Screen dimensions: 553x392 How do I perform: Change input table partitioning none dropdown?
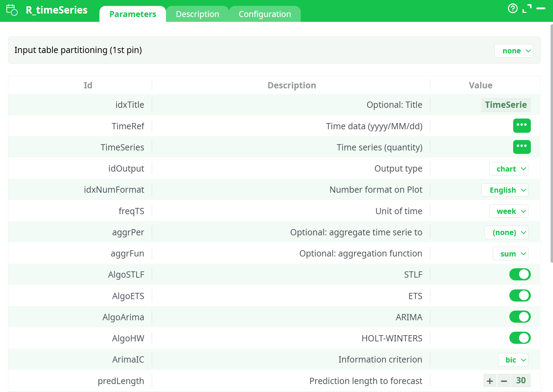[x=513, y=51]
